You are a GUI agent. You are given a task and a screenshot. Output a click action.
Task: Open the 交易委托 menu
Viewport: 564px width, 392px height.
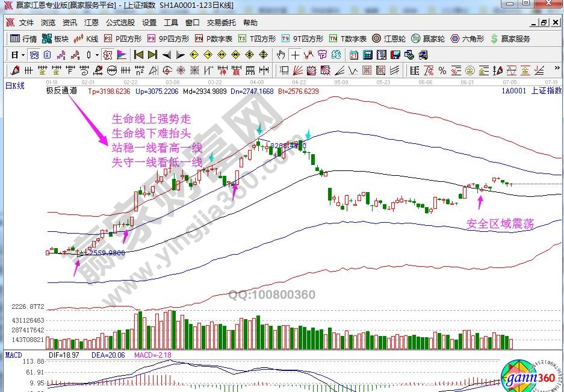point(222,23)
